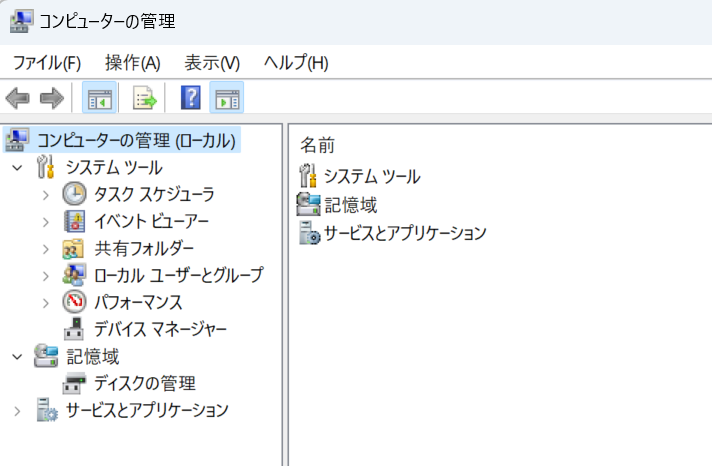Open the 操作(A) menu
This screenshot has height=466, width=712.
(x=133, y=63)
